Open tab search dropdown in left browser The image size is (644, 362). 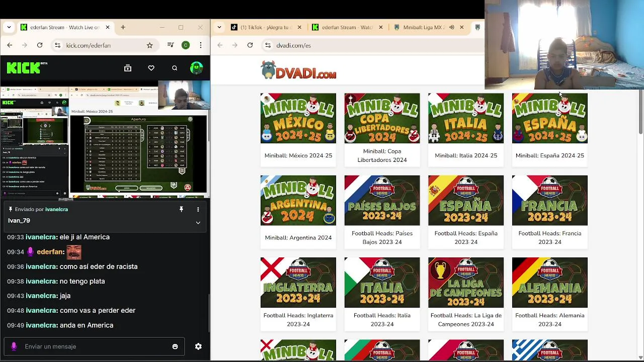tap(9, 27)
